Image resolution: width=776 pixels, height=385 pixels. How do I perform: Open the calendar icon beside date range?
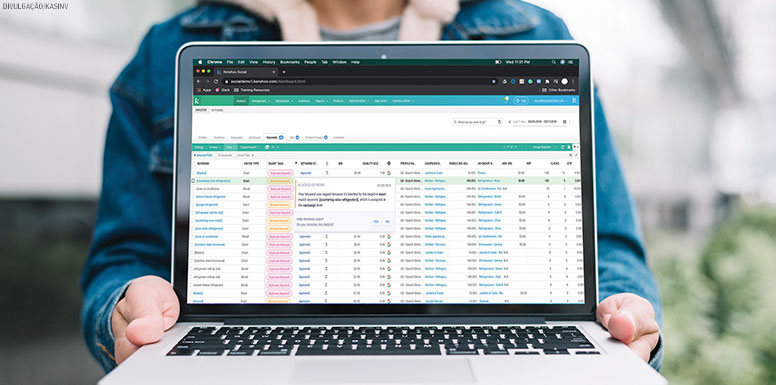[564, 121]
